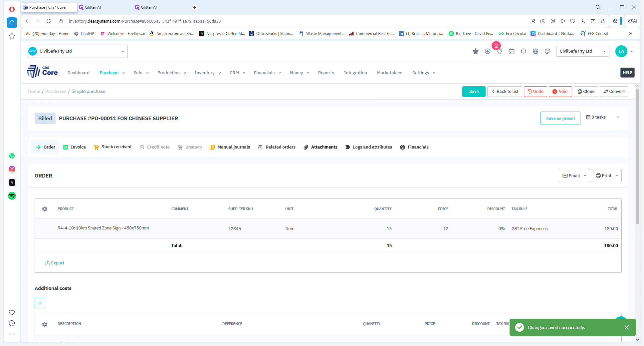Open the quick add plus-circle icon
644x346 pixels.
[487, 51]
